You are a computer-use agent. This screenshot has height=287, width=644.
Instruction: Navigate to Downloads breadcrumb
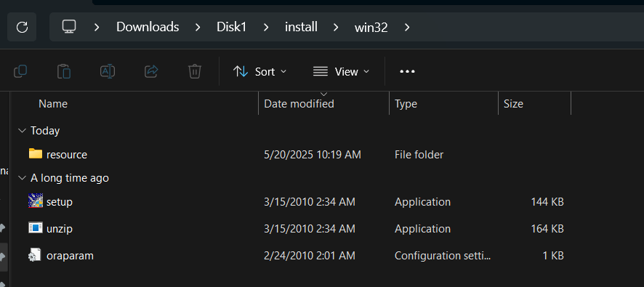click(x=148, y=27)
